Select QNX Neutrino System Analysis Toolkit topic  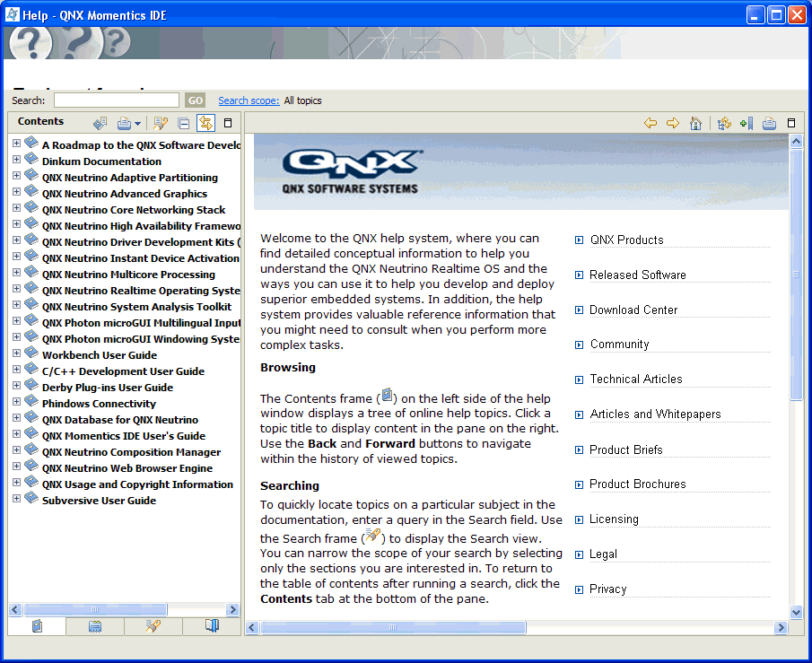pyautogui.click(x=136, y=307)
